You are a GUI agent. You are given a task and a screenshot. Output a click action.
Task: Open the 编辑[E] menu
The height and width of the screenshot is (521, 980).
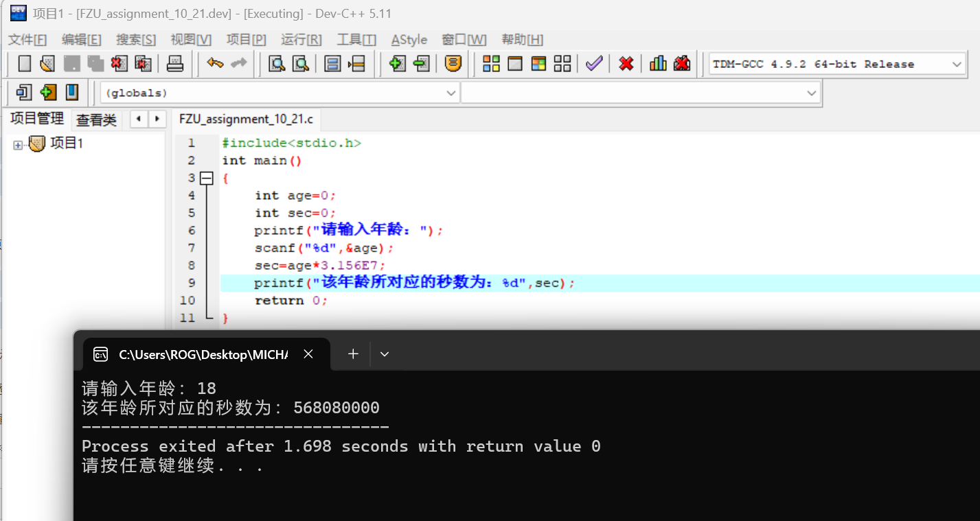pyautogui.click(x=82, y=40)
